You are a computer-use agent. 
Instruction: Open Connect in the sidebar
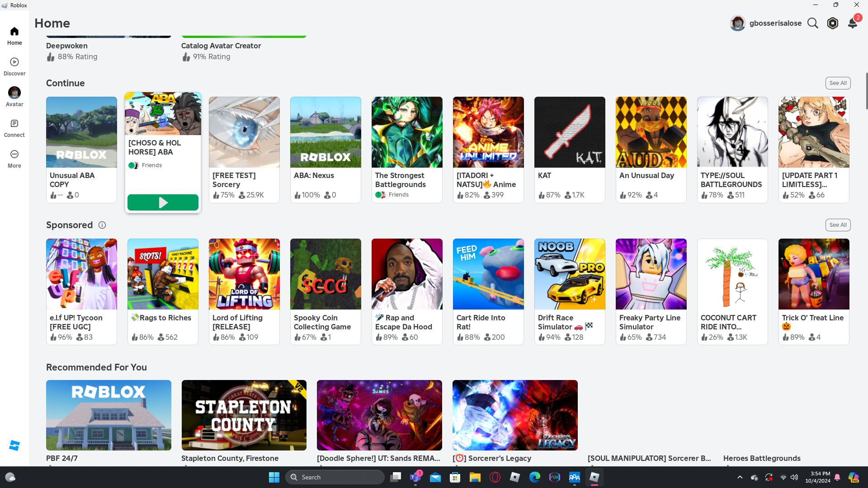pyautogui.click(x=14, y=128)
